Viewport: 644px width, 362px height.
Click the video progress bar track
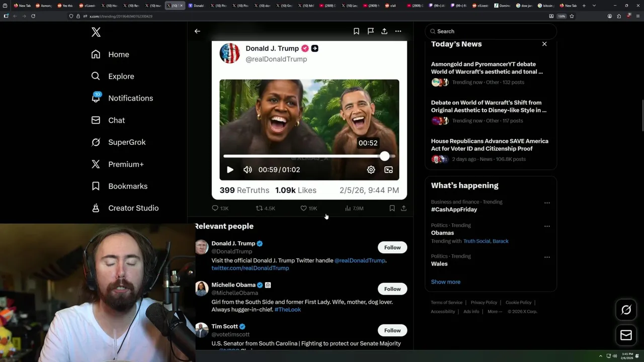coord(309,156)
